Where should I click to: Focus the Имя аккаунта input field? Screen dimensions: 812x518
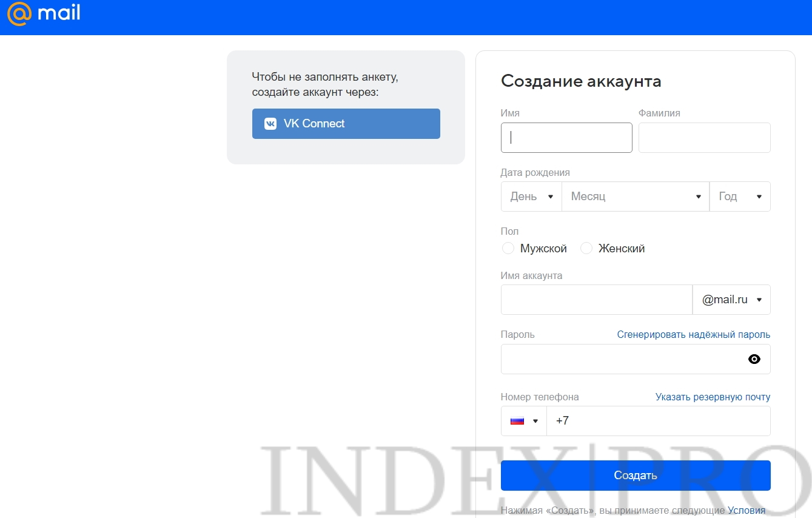[597, 300]
